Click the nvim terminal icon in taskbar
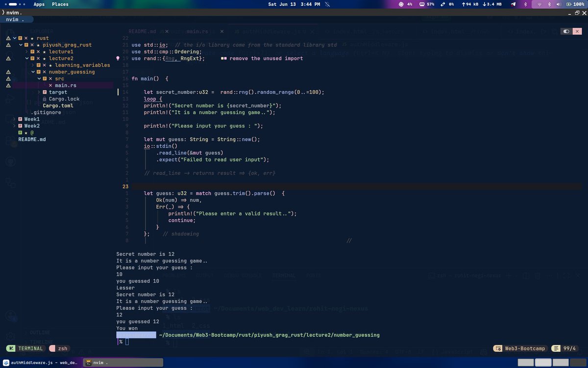 [x=89, y=362]
